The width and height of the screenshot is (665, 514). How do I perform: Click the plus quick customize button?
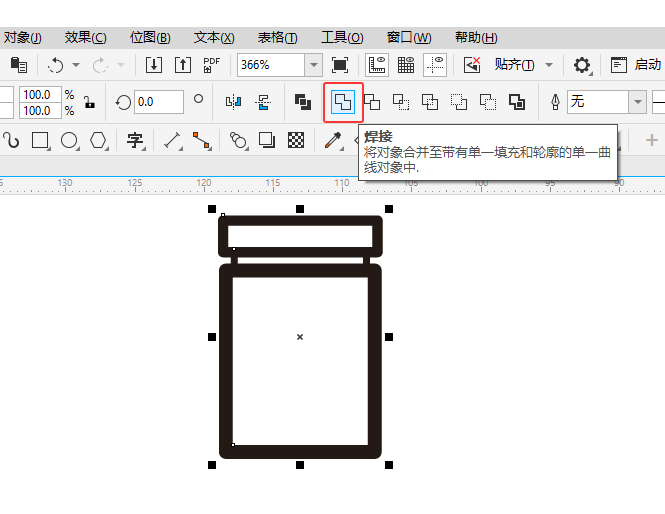(x=652, y=140)
